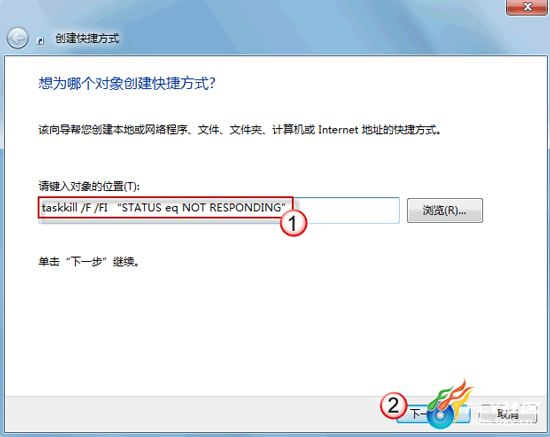
Task: Focus the object location input field
Action: pos(219,210)
